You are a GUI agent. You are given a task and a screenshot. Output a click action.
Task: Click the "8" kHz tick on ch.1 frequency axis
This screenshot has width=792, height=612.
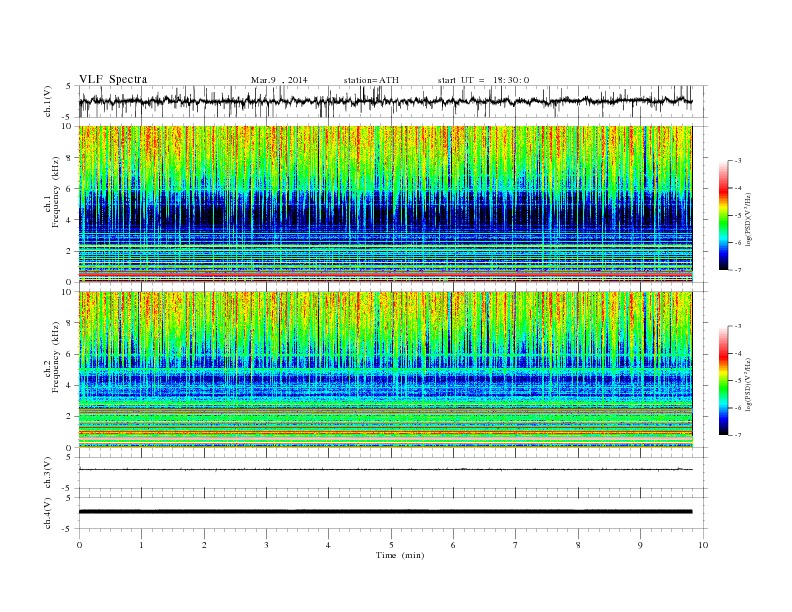coord(70,158)
